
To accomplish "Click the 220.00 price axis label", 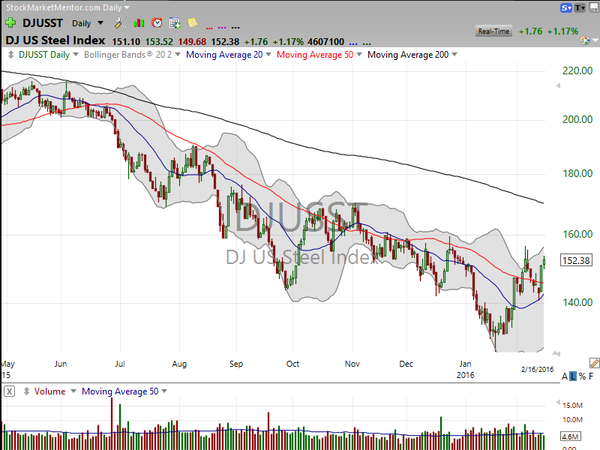I will click(577, 71).
